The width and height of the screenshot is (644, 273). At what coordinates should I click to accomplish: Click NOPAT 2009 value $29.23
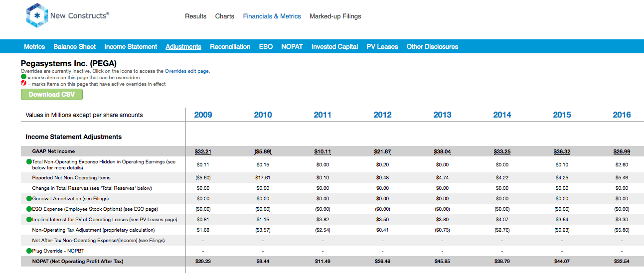pyautogui.click(x=203, y=262)
